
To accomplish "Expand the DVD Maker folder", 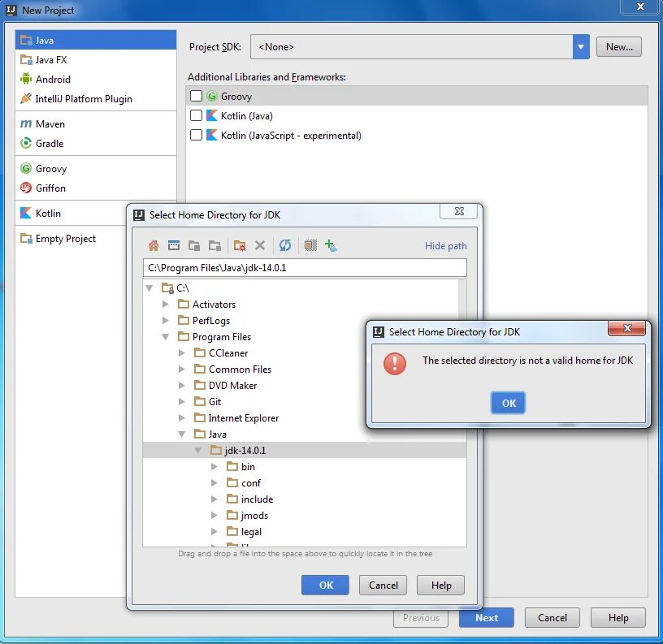I will [182, 386].
